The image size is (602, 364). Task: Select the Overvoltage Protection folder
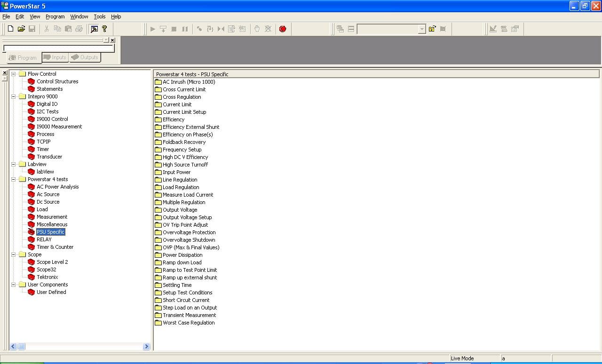189,232
